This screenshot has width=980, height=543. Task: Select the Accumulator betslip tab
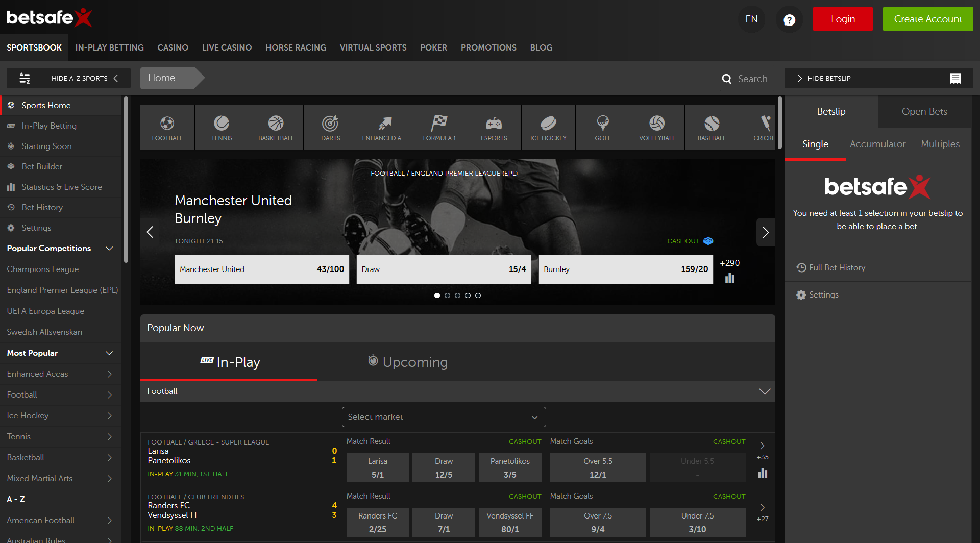click(x=877, y=144)
